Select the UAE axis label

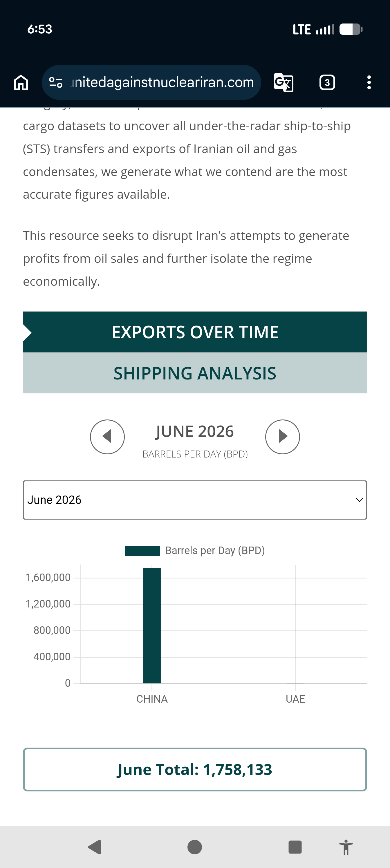pyautogui.click(x=295, y=699)
